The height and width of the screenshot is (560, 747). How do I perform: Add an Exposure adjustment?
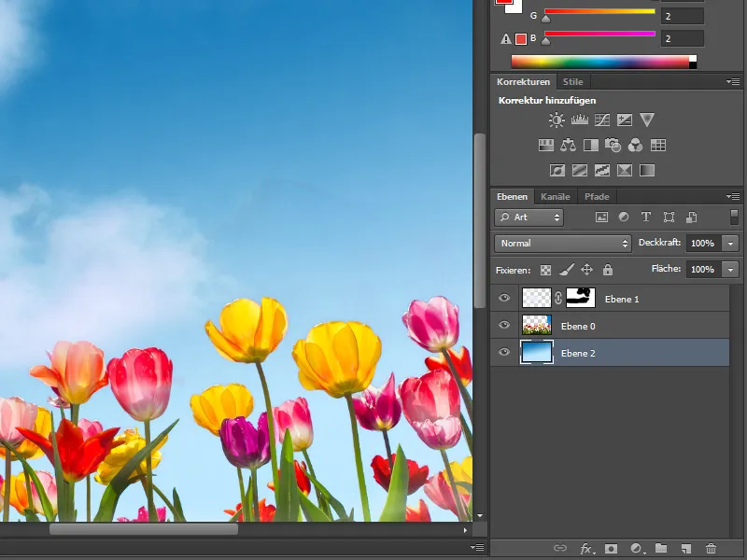625,119
